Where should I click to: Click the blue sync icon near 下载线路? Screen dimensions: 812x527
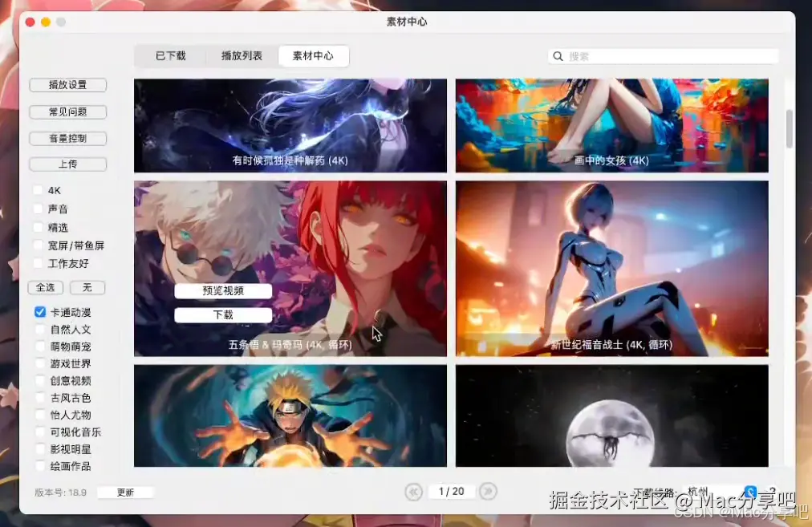(749, 492)
